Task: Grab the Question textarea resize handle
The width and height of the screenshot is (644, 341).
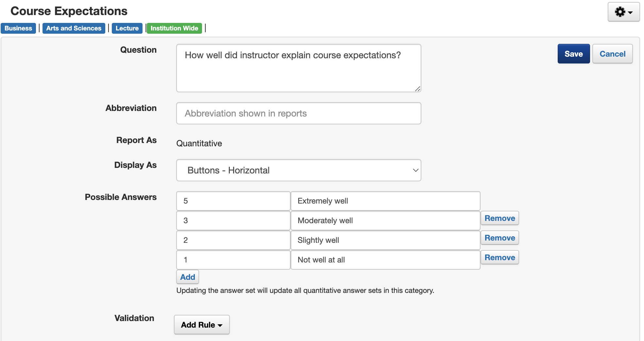Action: click(417, 89)
